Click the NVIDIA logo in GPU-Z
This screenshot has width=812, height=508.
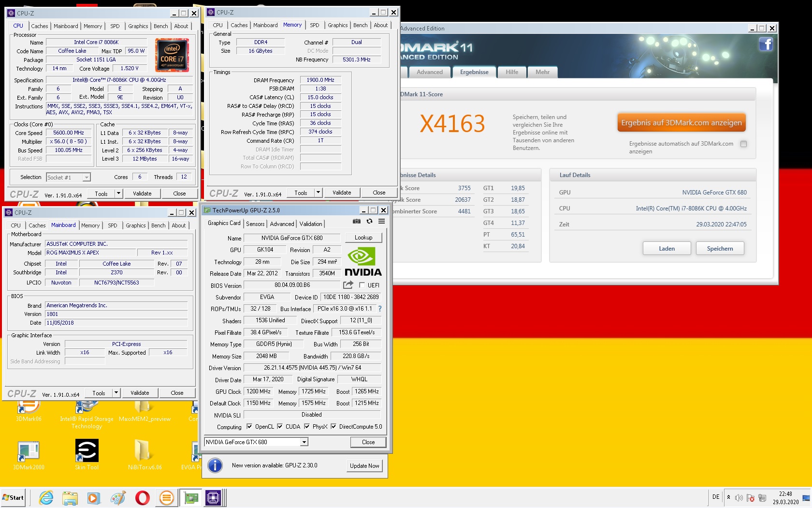click(363, 262)
